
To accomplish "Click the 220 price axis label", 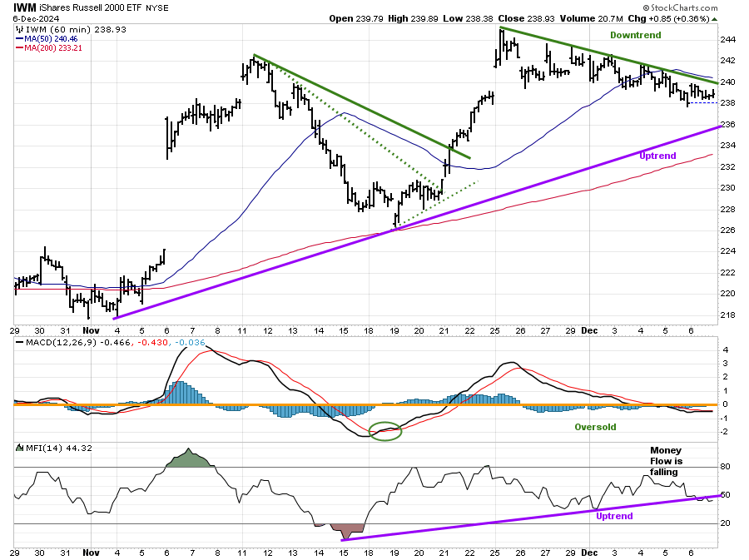I will [727, 294].
